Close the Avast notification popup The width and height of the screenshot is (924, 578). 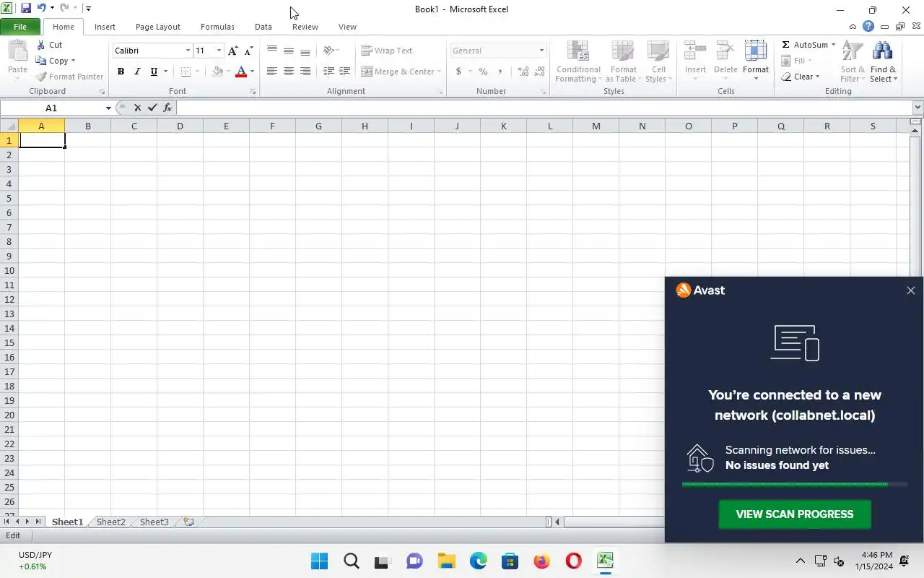(x=910, y=290)
